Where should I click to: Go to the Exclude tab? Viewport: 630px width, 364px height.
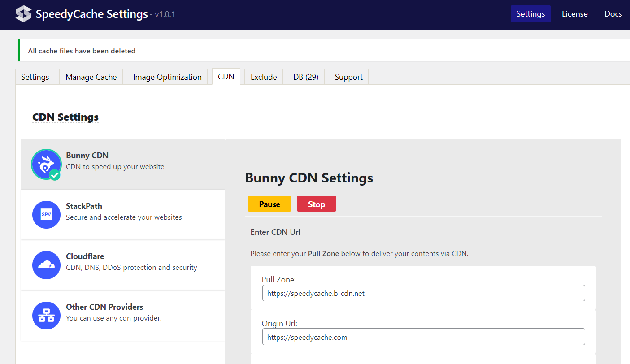point(264,77)
